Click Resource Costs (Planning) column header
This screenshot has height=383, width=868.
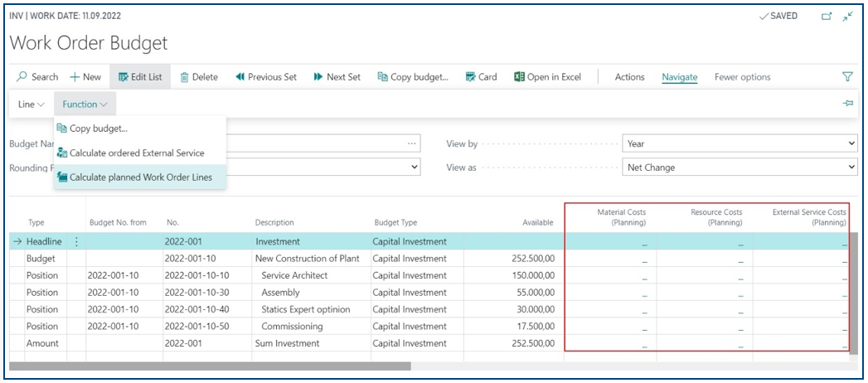click(716, 217)
